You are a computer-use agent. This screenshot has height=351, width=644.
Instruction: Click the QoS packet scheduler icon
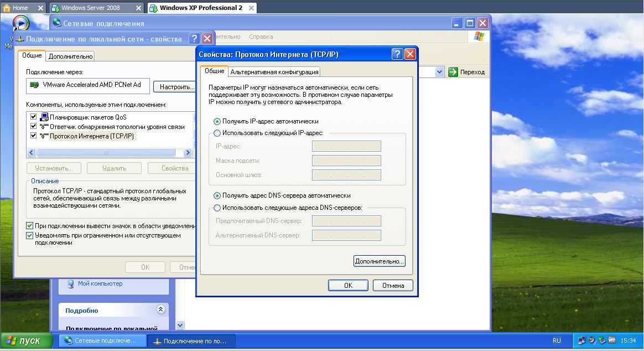pos(44,117)
